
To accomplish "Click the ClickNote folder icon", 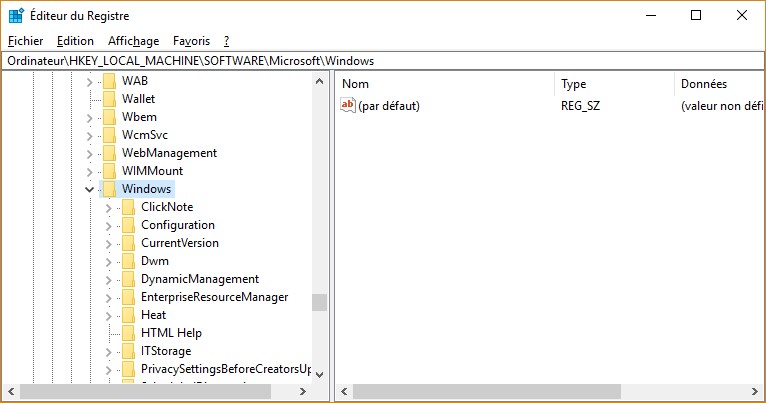I will 128,207.
